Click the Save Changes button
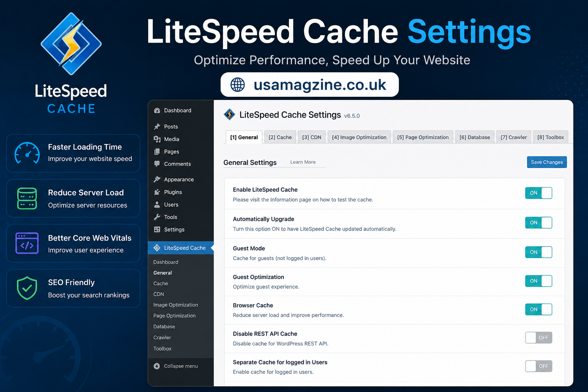Screen dimensions: 588x392 coord(547,162)
